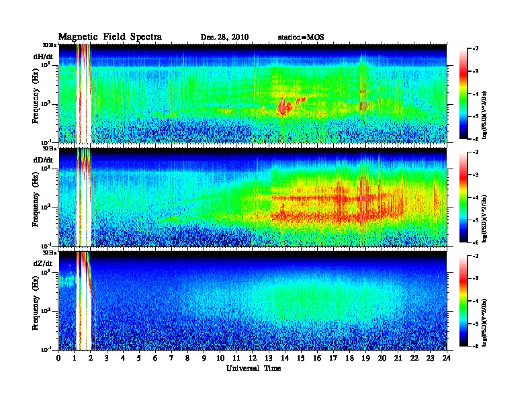Click the log PSD units label beside dH/dt color bar
The width and height of the screenshot is (532, 411).
tap(485, 116)
